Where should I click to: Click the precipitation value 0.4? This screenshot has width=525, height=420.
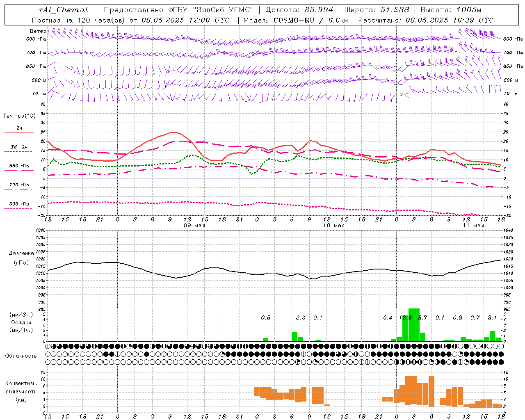388,318
